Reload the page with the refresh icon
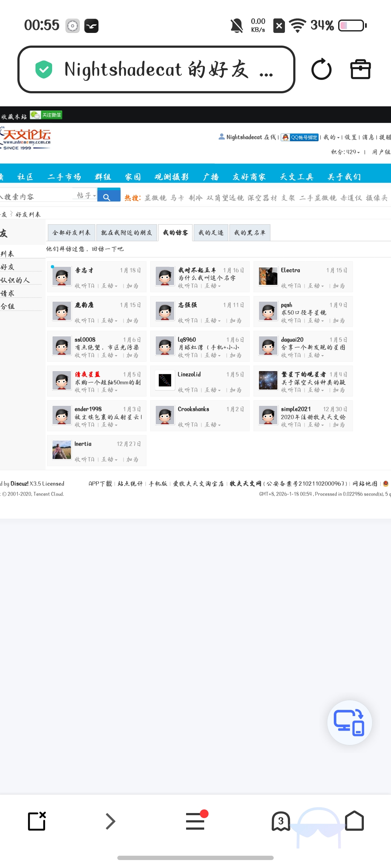391x868 pixels. (x=321, y=69)
